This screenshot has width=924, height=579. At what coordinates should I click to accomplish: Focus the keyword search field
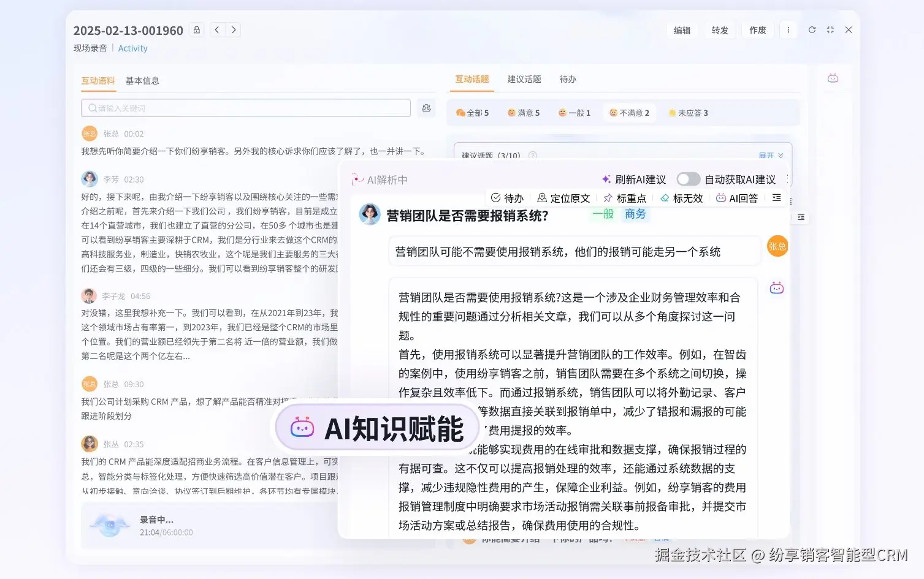point(246,108)
